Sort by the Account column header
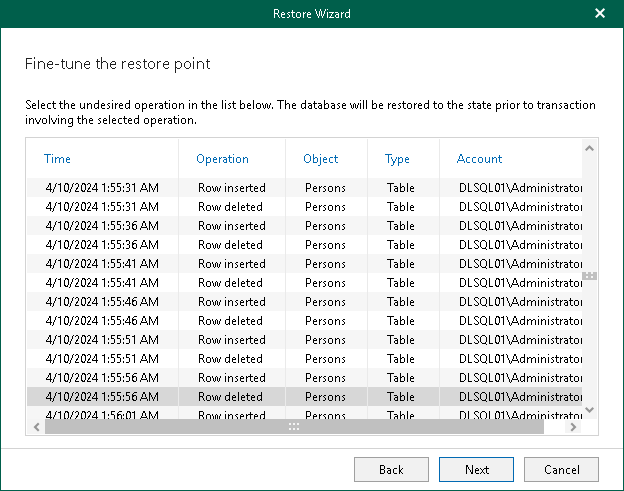The image size is (624, 491). tap(479, 159)
